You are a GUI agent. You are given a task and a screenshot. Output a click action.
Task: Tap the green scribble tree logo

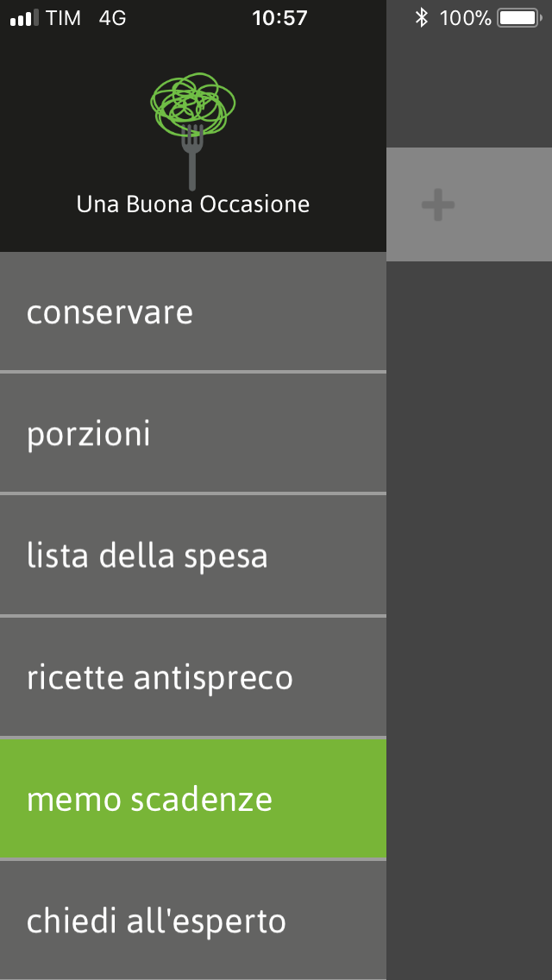coord(192,105)
